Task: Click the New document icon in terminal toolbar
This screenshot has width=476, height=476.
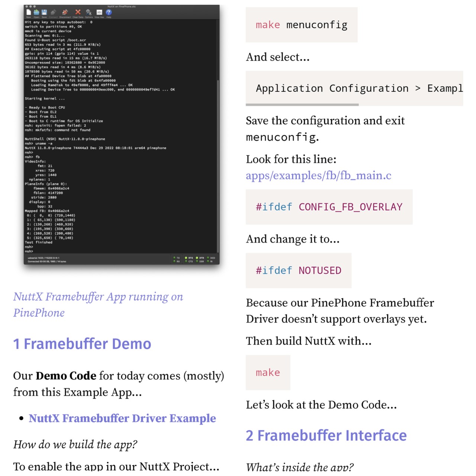Action: point(29,13)
